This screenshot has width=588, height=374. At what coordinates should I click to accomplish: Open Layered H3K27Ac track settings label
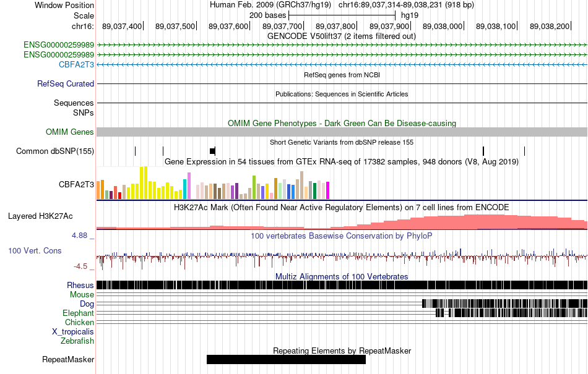[40, 216]
